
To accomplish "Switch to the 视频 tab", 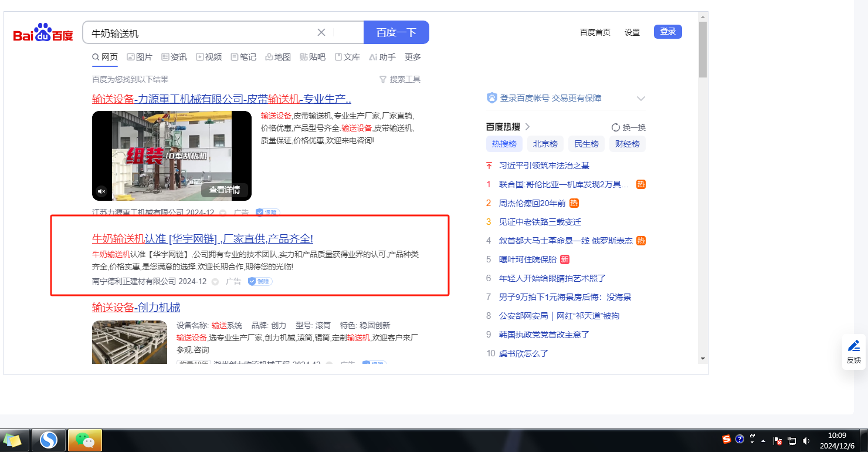I will tap(209, 57).
